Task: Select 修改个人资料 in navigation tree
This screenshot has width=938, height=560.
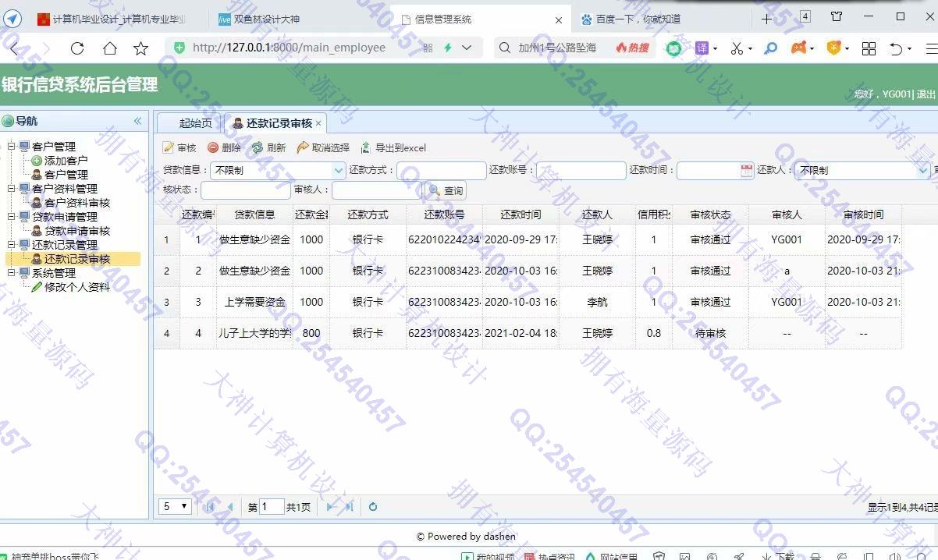Action: pyautogui.click(x=76, y=287)
